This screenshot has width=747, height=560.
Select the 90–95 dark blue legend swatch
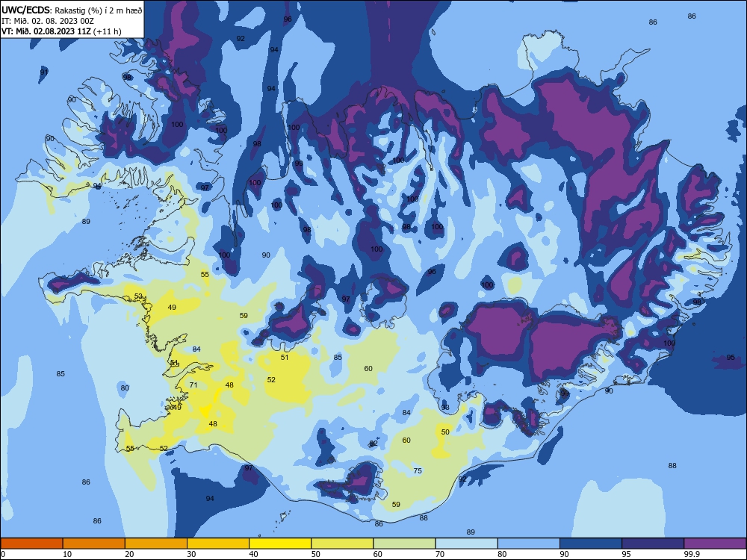(x=591, y=544)
